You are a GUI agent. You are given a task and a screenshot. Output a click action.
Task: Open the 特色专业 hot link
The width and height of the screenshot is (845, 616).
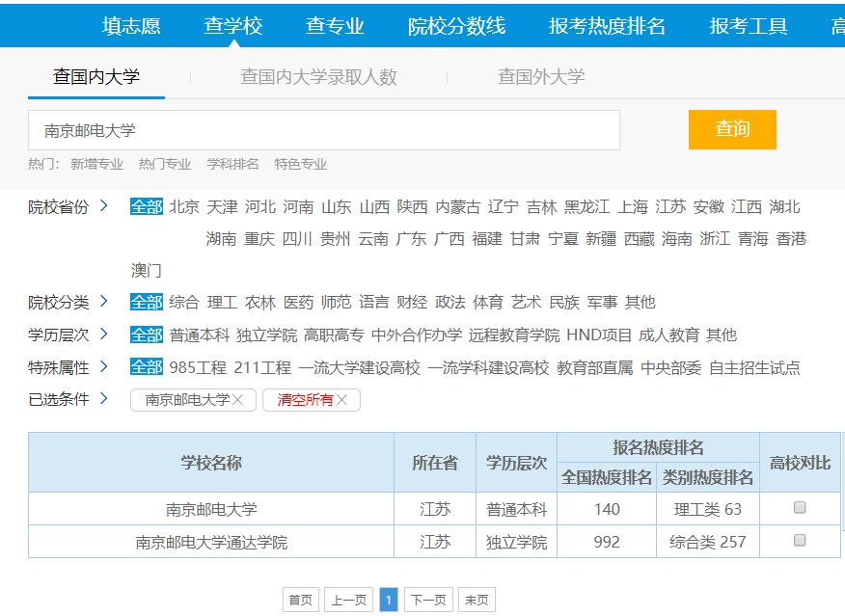click(x=301, y=164)
